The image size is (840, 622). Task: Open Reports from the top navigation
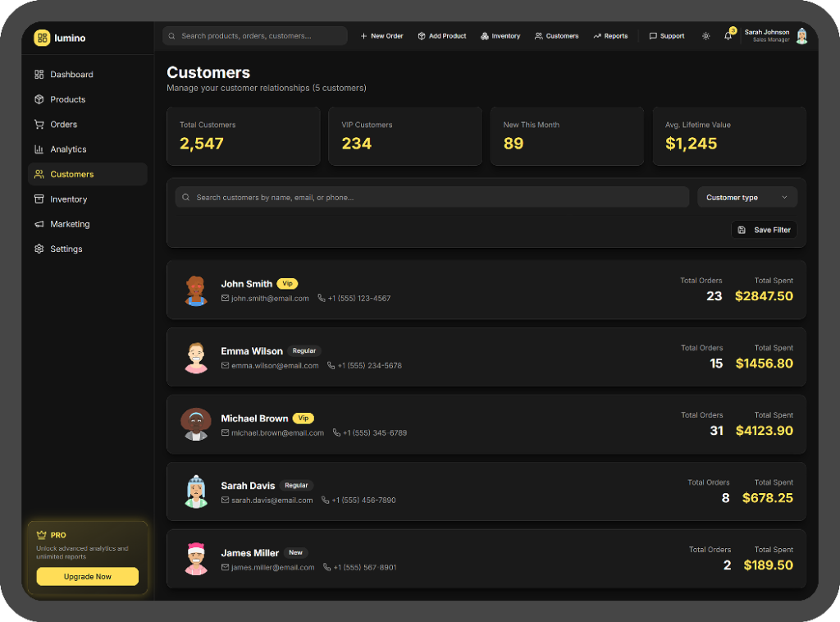click(x=610, y=36)
